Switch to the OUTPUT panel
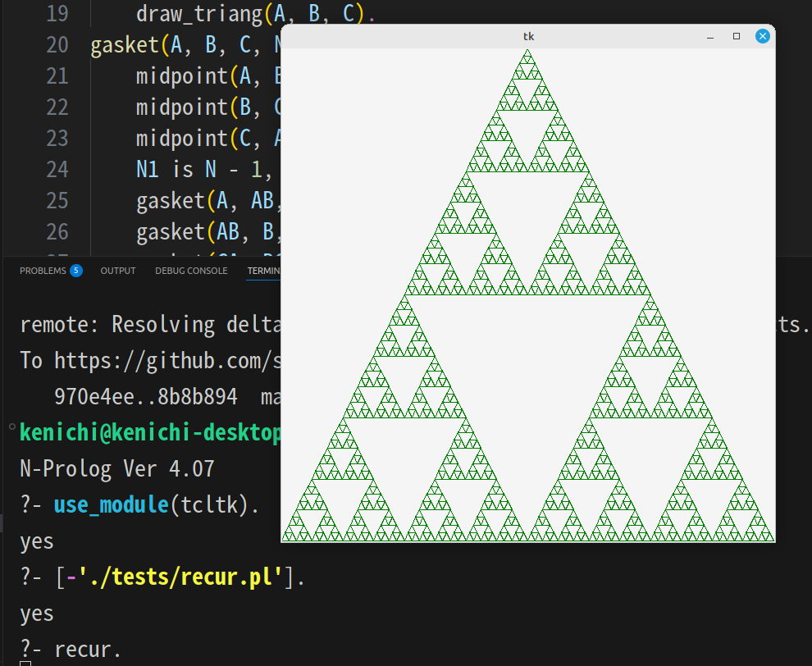Image resolution: width=812 pixels, height=666 pixels. click(117, 270)
